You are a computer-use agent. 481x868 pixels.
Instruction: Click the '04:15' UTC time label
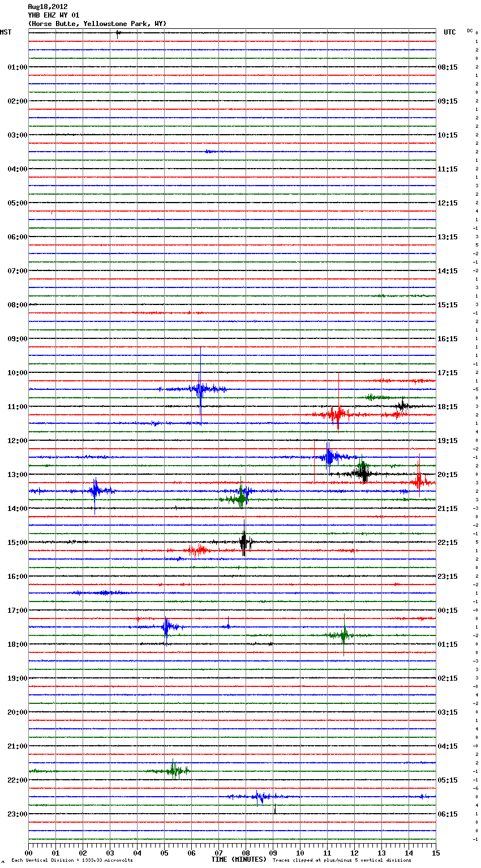[448, 746]
